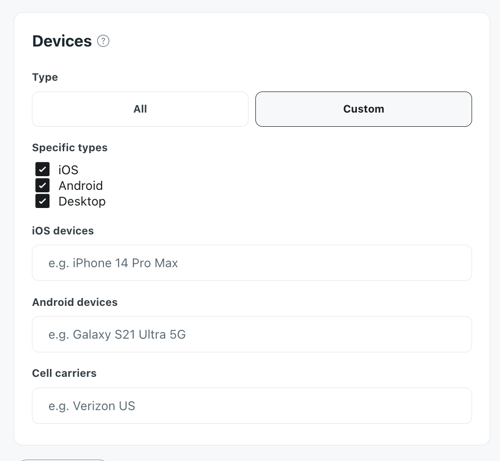Click the Specific types label

[70, 148]
